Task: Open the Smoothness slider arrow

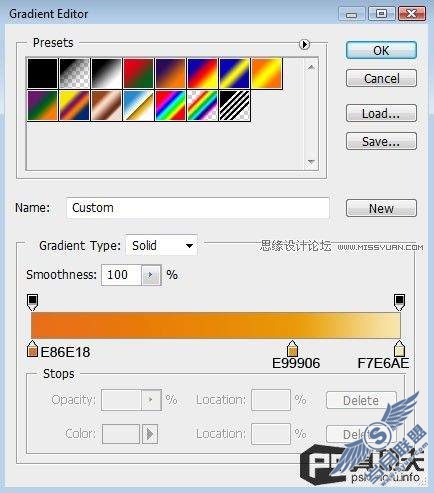Action: (x=151, y=275)
